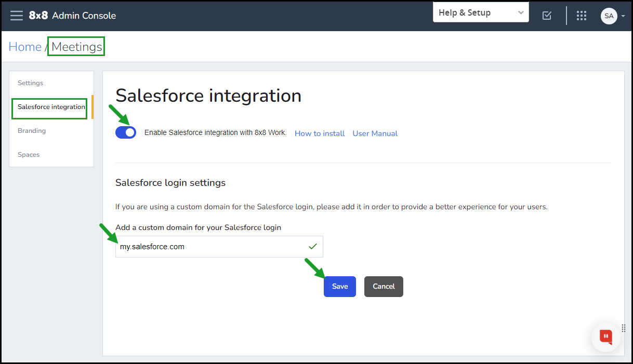Open the Branding section

tap(32, 131)
